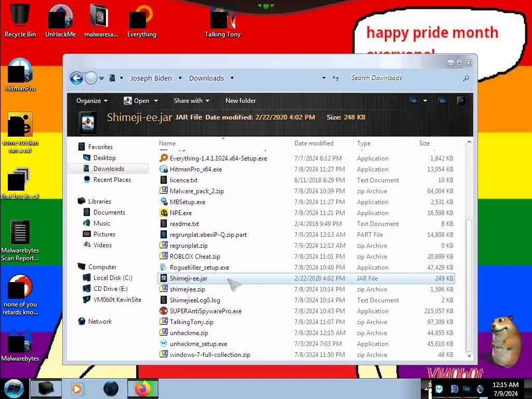Image resolution: width=532 pixels, height=399 pixels.
Task: Click the help icon in Explorer toolbar
Action: point(461,101)
